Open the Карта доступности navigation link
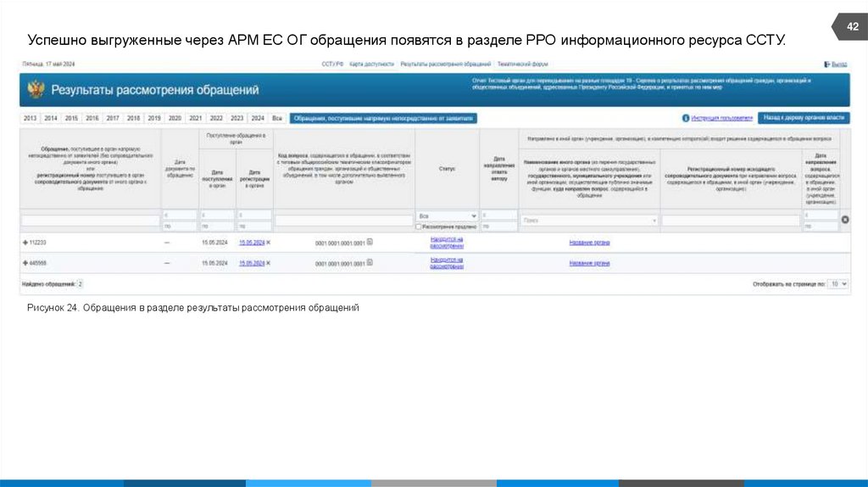Viewport: 868px width, 487px height. pyautogui.click(x=372, y=64)
